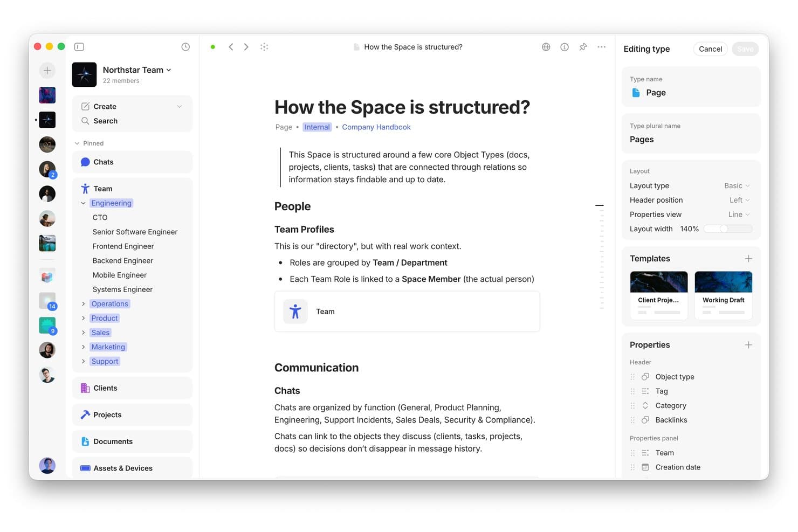Select the Backlinks property row

691,420
